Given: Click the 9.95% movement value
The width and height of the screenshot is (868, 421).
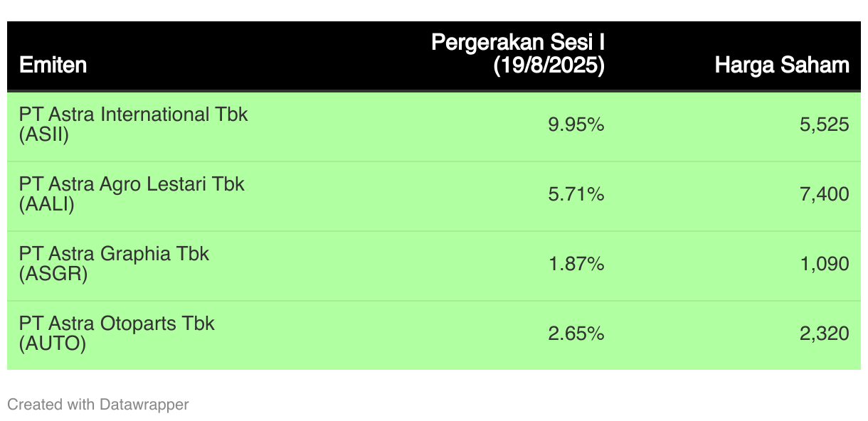Looking at the screenshot, I should point(576,125).
